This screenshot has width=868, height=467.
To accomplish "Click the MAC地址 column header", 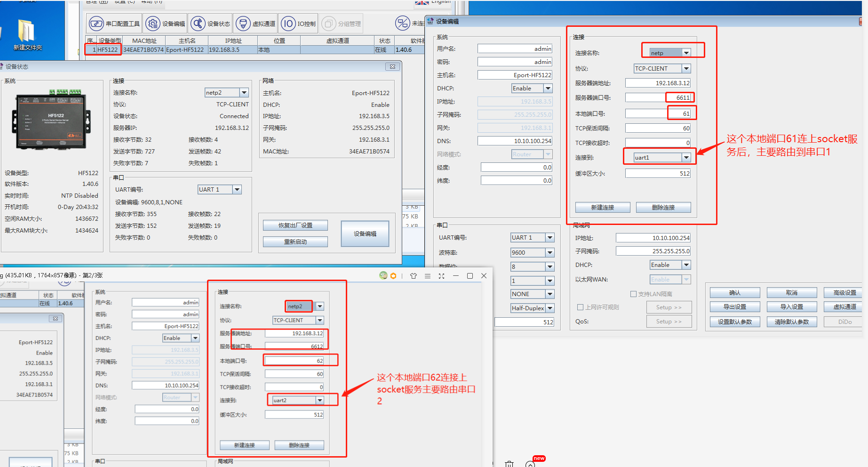I will tap(144, 41).
